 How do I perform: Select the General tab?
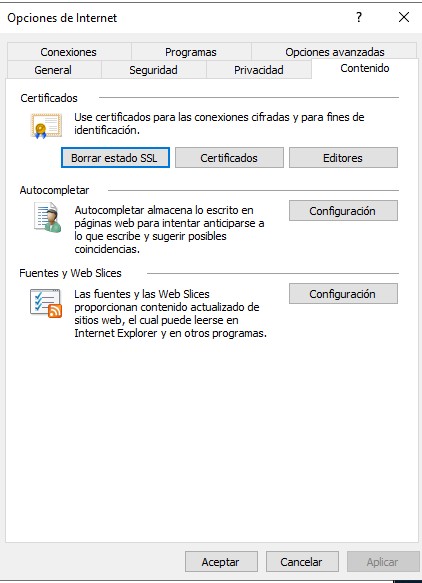coord(53,70)
